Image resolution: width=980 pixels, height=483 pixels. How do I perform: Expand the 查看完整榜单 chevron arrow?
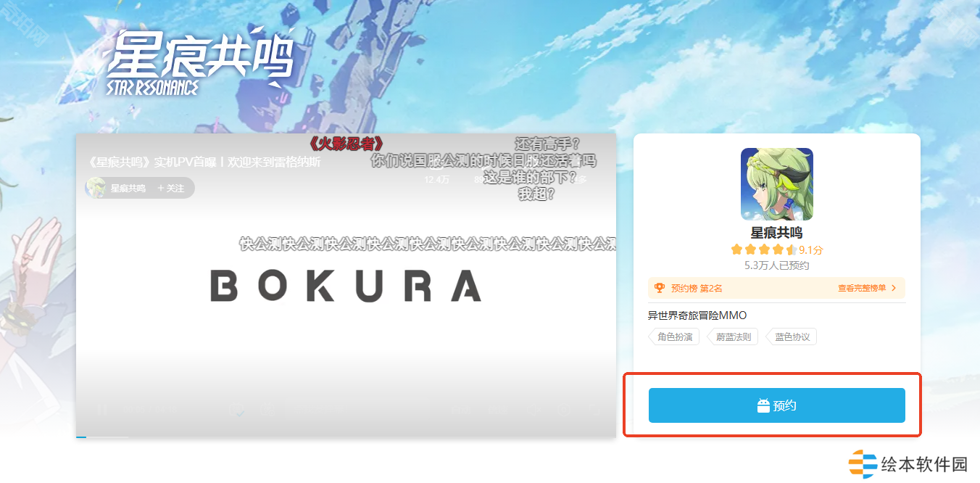(x=894, y=288)
